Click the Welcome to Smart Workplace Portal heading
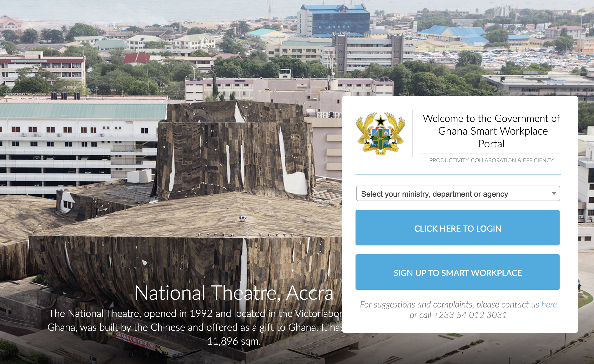Image resolution: width=594 pixels, height=364 pixels. (491, 131)
